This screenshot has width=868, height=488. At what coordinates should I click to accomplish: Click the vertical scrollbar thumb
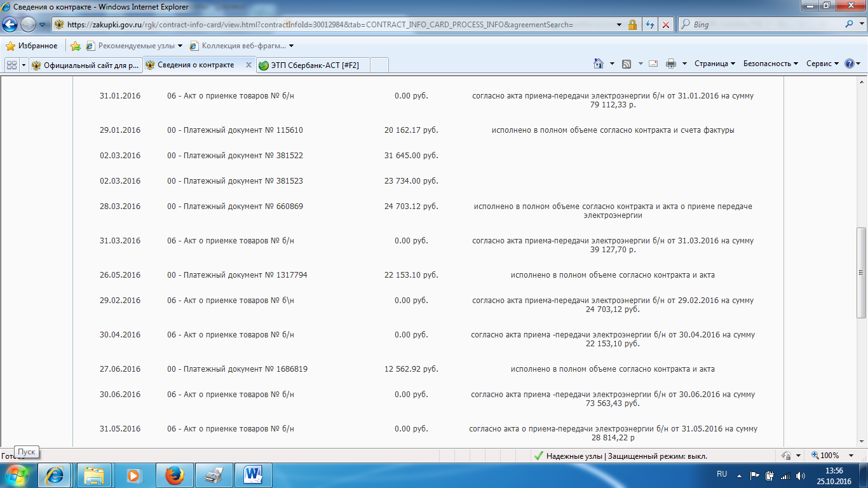[862, 273]
